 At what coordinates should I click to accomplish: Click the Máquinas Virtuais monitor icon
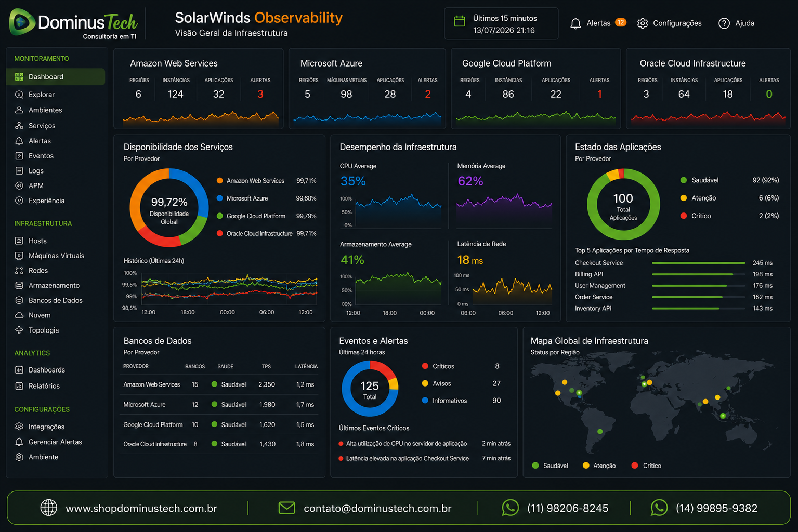pos(19,256)
